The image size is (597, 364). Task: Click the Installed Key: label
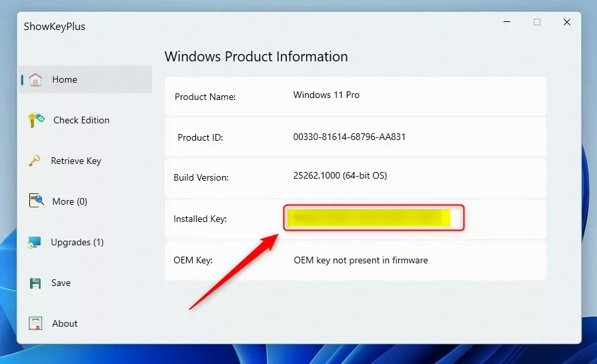[200, 219]
